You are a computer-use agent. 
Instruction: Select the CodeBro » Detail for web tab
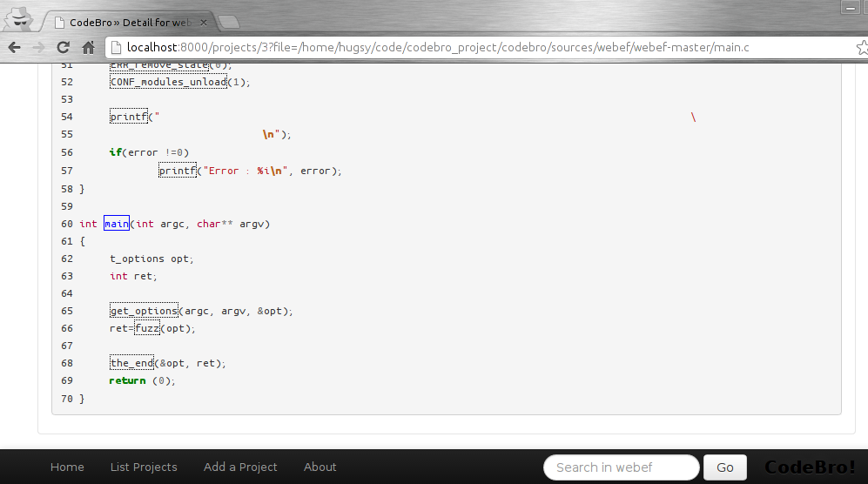[x=130, y=22]
